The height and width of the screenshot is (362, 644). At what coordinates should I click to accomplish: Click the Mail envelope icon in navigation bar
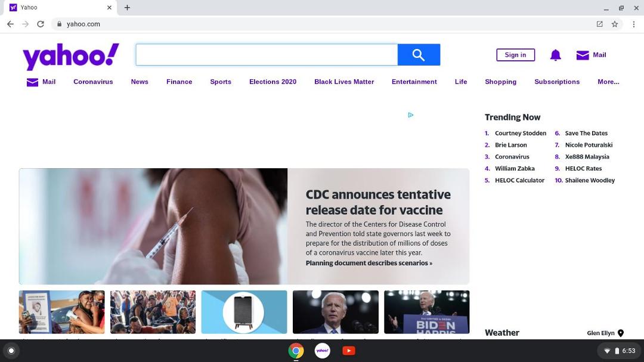click(x=32, y=82)
